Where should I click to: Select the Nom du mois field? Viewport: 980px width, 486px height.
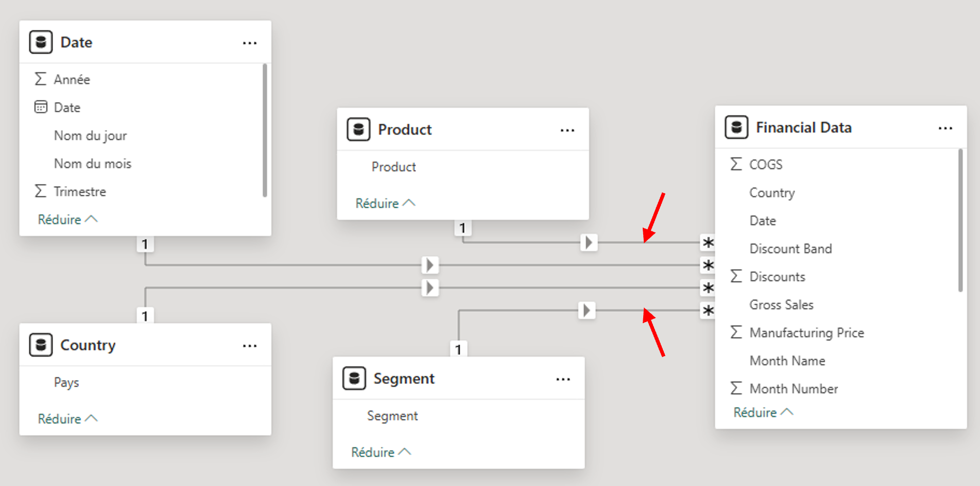tap(93, 163)
